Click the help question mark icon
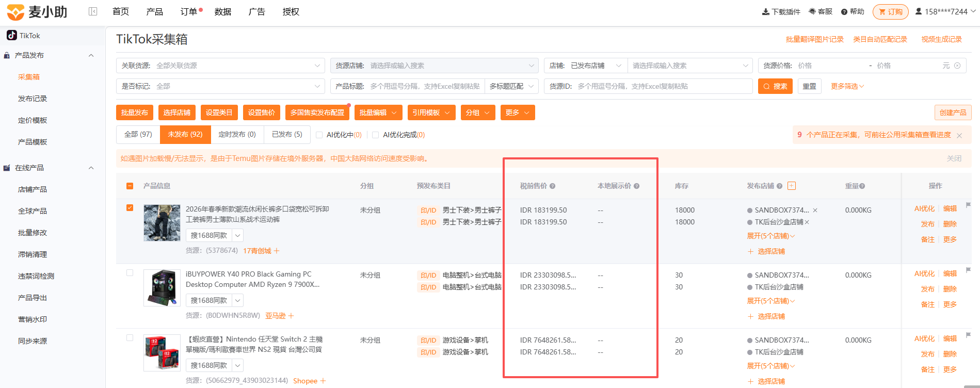The height and width of the screenshot is (388, 980). click(844, 12)
